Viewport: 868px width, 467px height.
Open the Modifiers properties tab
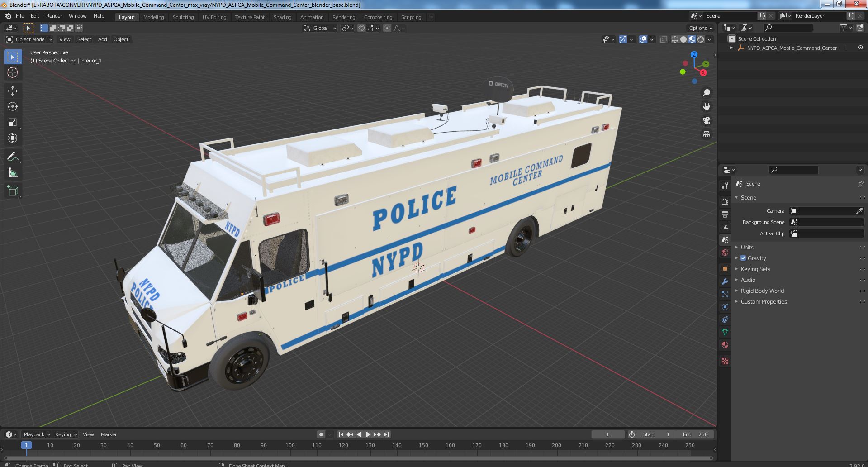[725, 281]
